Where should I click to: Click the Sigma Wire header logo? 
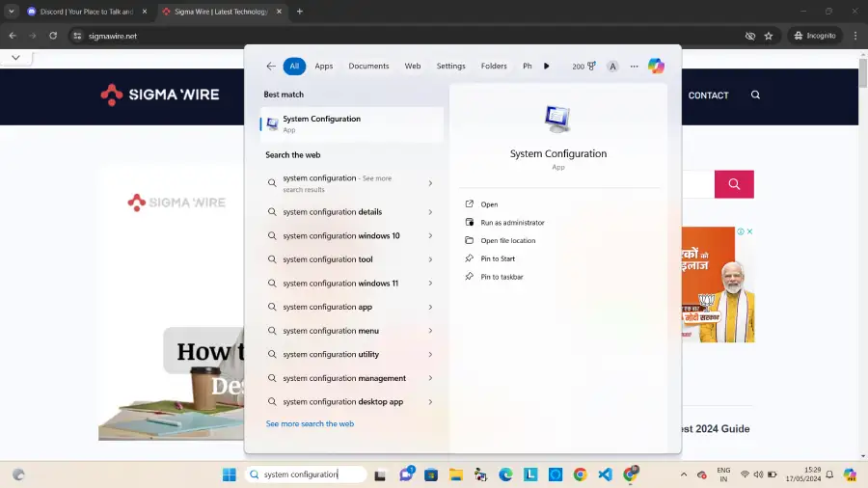[160, 95]
